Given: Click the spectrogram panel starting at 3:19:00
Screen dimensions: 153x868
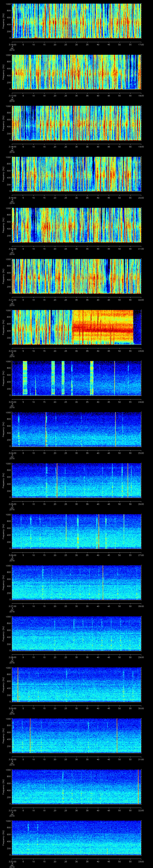Looking at the screenshot, I should coord(77,174).
